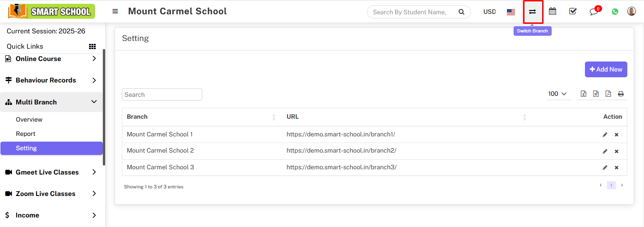This screenshot has width=644, height=227.
Task: Delete Mount Carmel School 3 branch
Action: [616, 167]
